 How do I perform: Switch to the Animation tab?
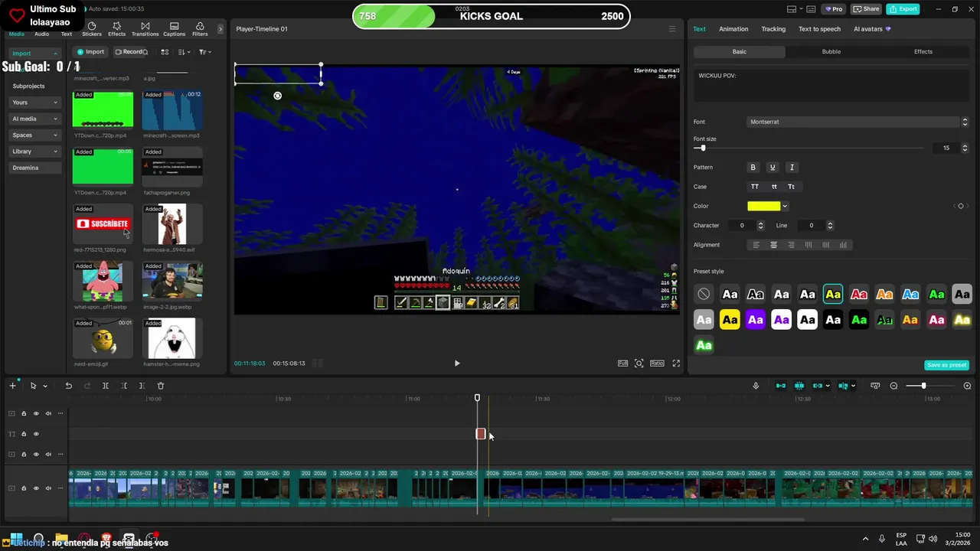(733, 29)
